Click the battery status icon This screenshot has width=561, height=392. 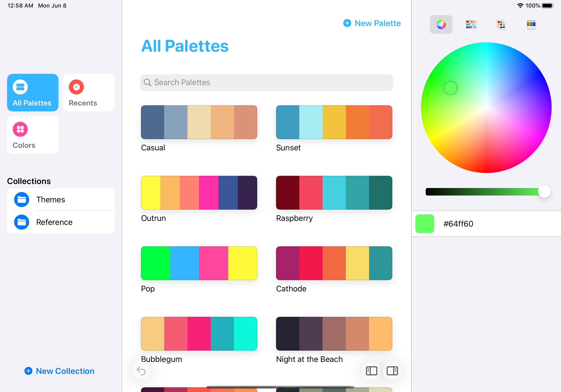click(x=548, y=5)
